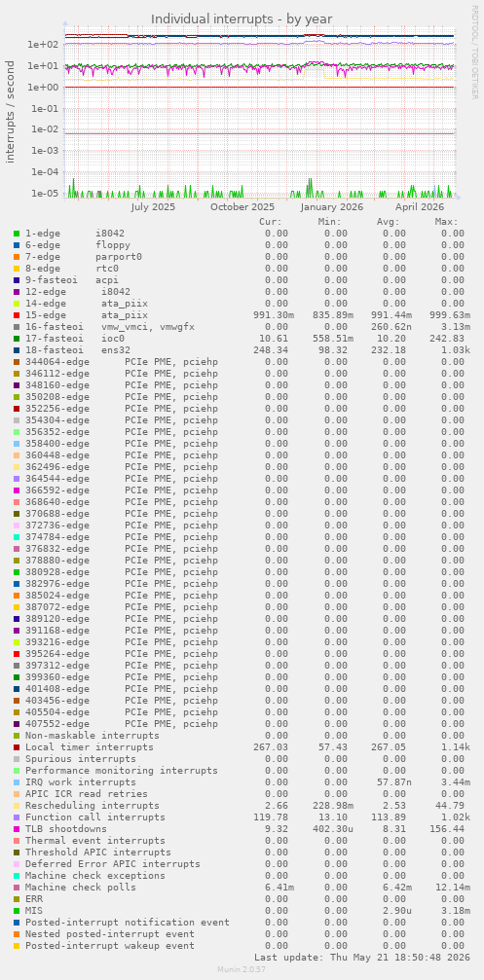484x980 pixels.
Task: Click the Machine check polls color swatch
Action: [17, 888]
